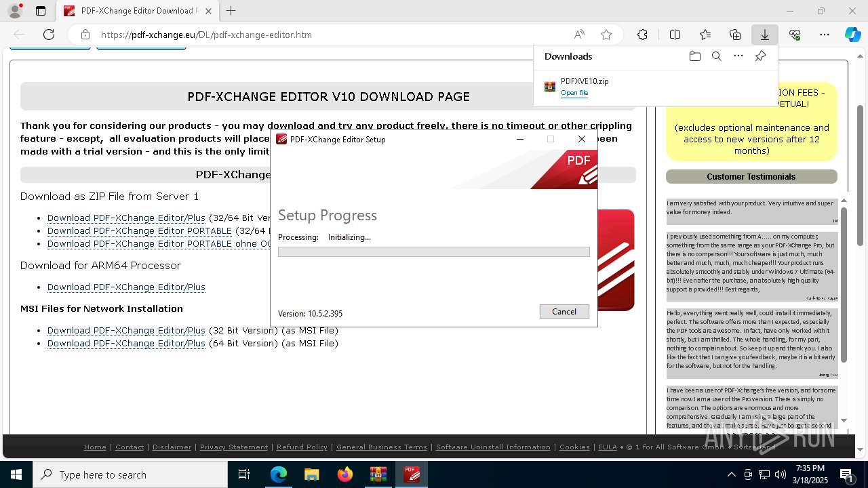Open the PDFXVE10.zip file link
868x488 pixels.
tap(574, 93)
